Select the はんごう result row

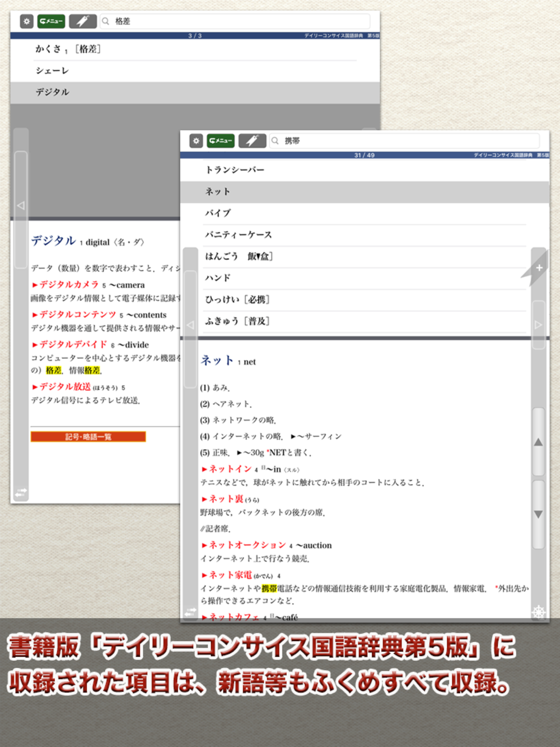point(364,256)
